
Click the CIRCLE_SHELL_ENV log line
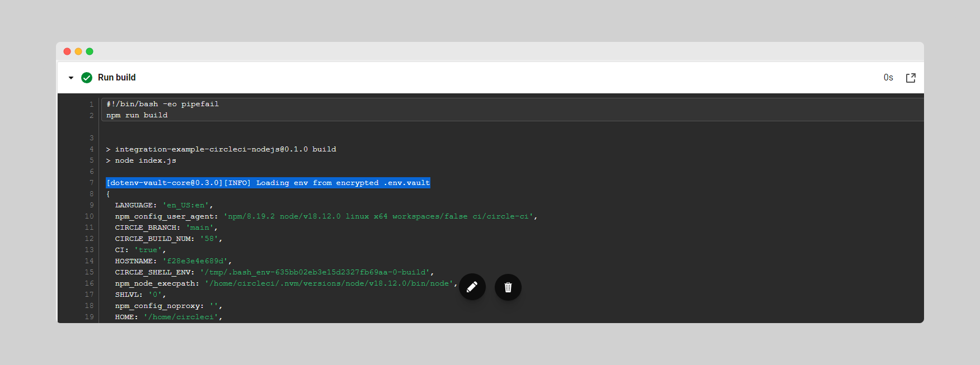(x=274, y=272)
